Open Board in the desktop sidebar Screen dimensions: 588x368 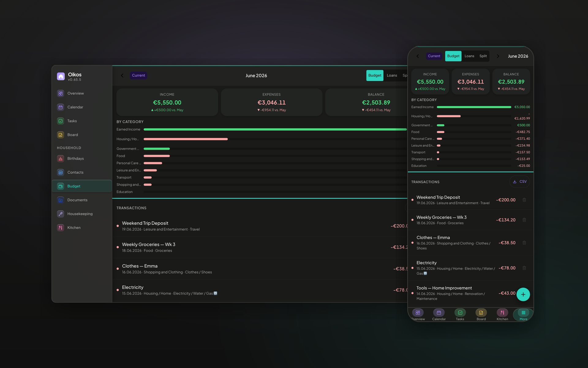point(81,135)
